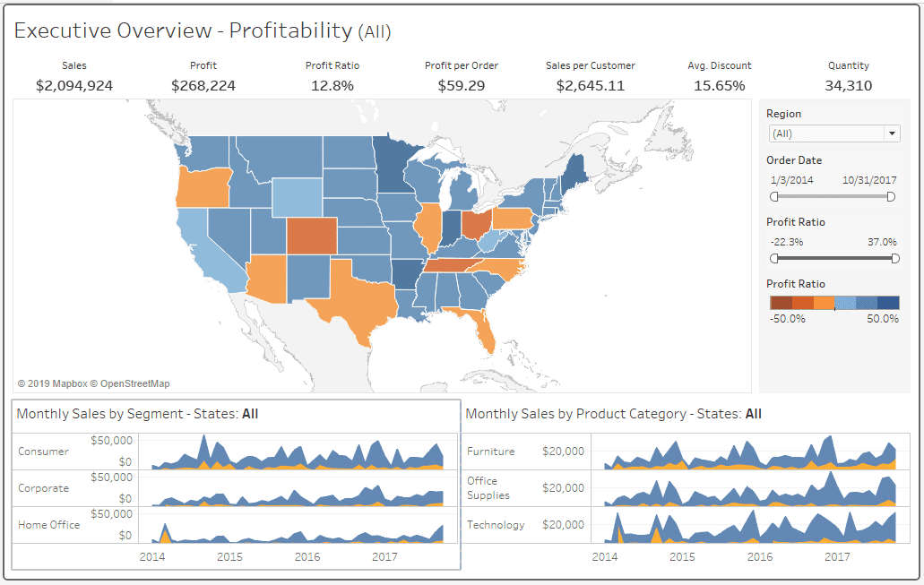Click the Sales KPI value $2,094,924

(x=74, y=85)
